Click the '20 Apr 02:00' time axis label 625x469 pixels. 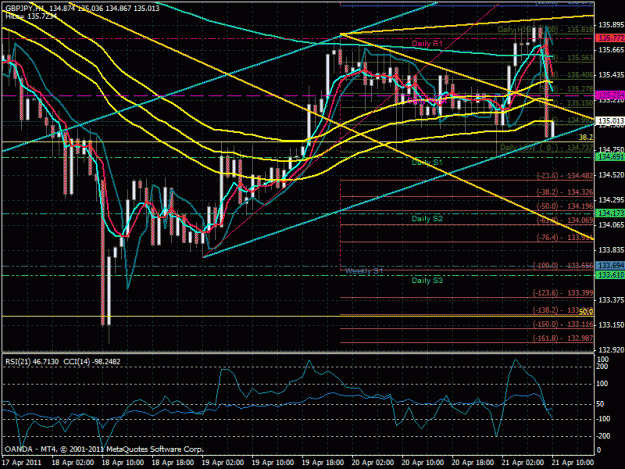[x=373, y=463]
